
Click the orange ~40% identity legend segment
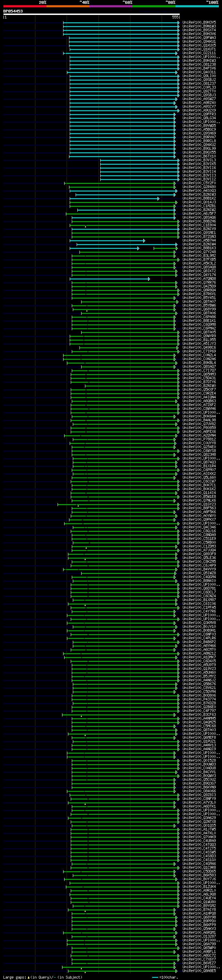pyautogui.click(x=68, y=6)
